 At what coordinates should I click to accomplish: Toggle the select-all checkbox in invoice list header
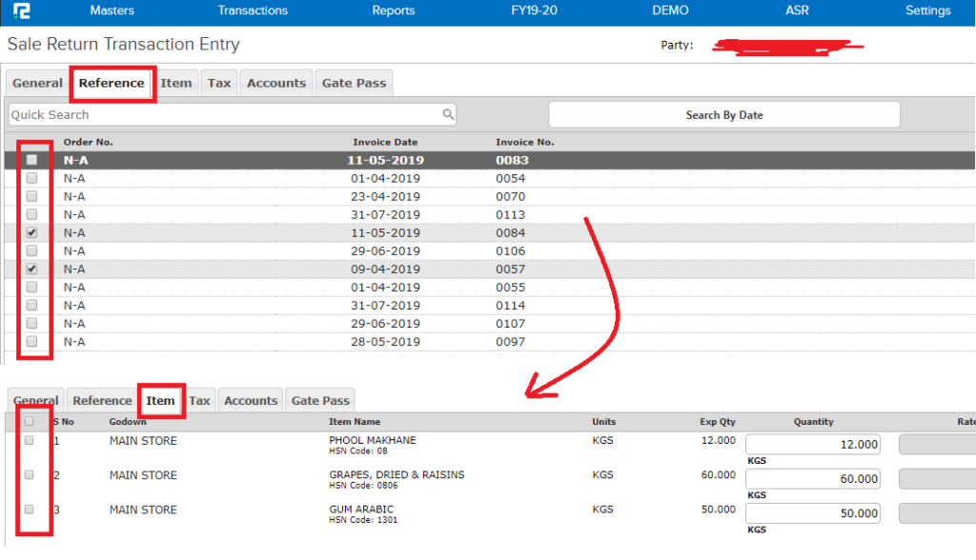[31, 158]
